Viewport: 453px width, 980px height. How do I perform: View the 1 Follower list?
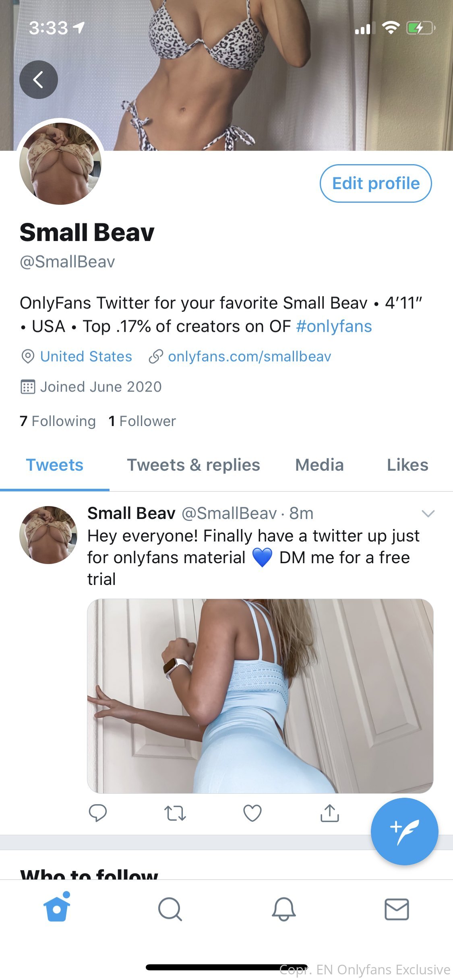pos(142,421)
